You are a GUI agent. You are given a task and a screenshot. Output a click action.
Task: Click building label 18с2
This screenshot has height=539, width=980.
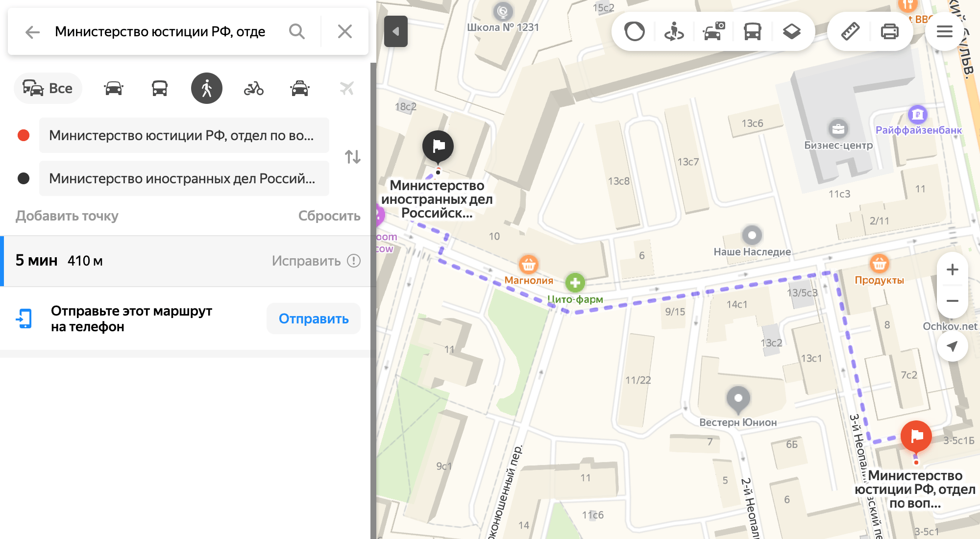click(x=406, y=106)
